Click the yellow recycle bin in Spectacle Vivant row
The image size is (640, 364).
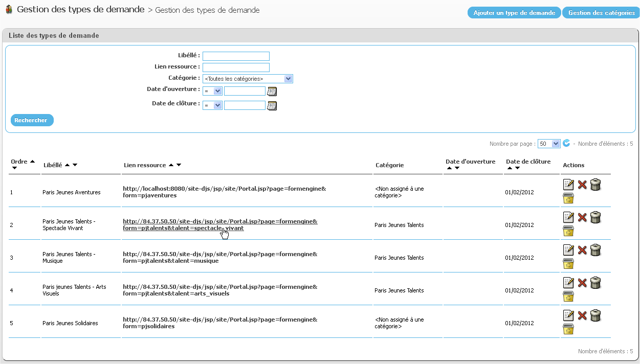click(x=568, y=231)
